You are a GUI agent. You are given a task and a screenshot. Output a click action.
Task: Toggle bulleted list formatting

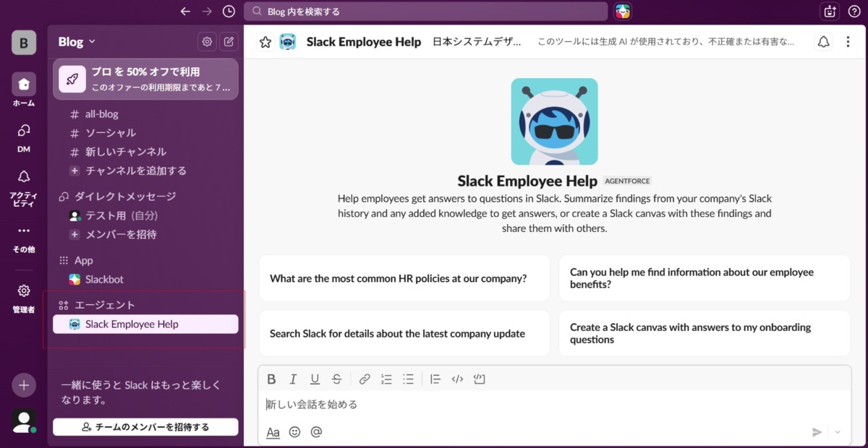click(x=408, y=379)
